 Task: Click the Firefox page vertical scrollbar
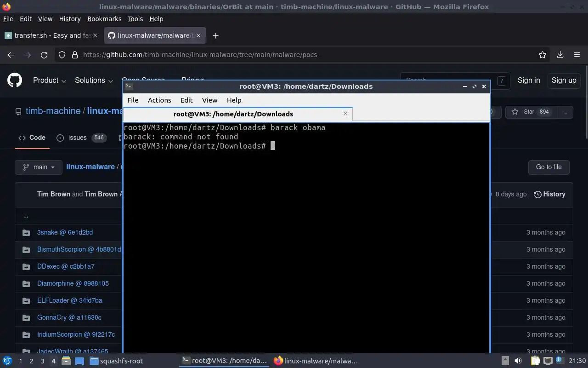[586, 101]
